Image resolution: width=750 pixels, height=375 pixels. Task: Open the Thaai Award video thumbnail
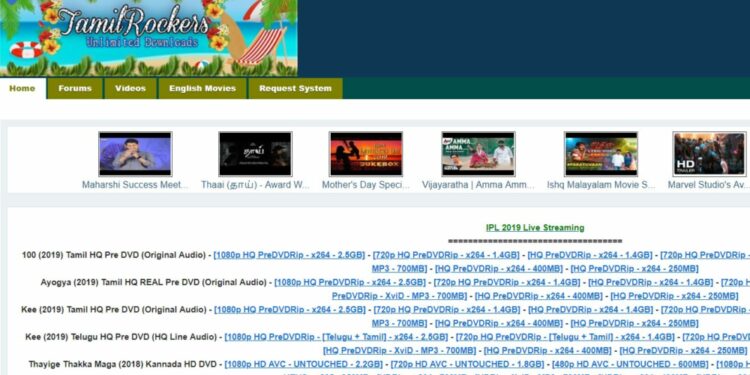point(255,154)
